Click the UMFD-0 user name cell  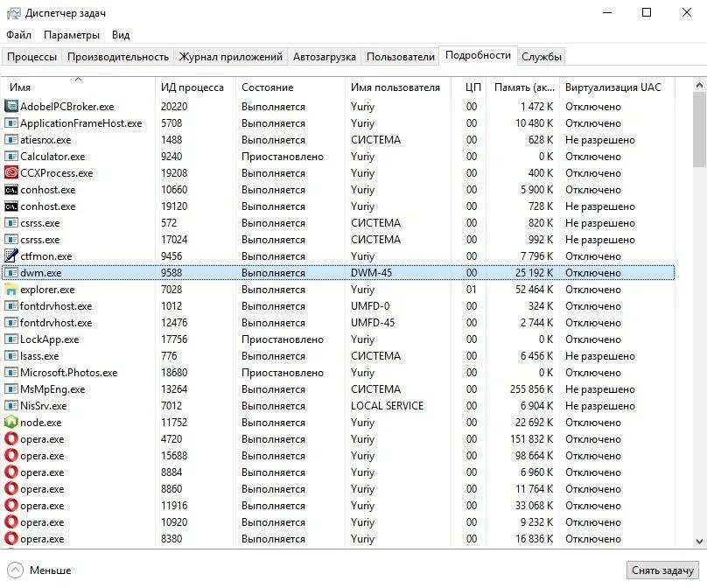point(370,305)
